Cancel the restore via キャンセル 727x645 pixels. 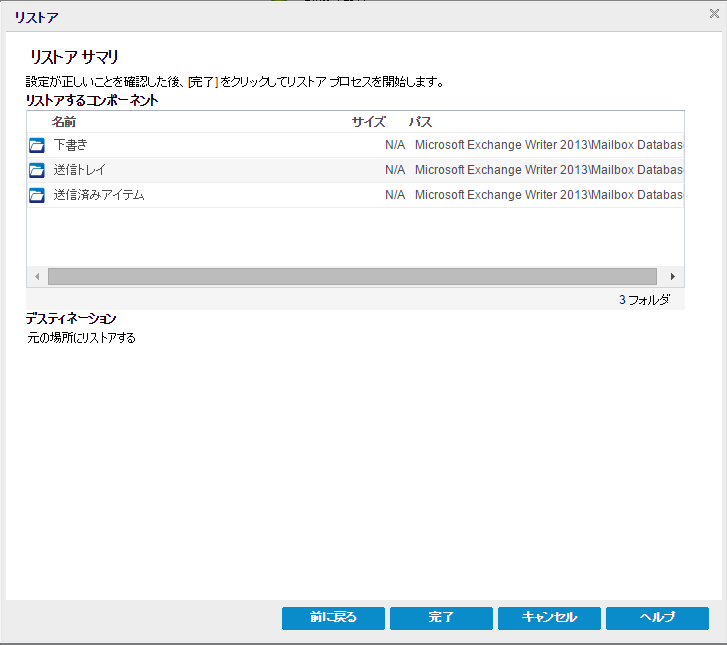549,618
